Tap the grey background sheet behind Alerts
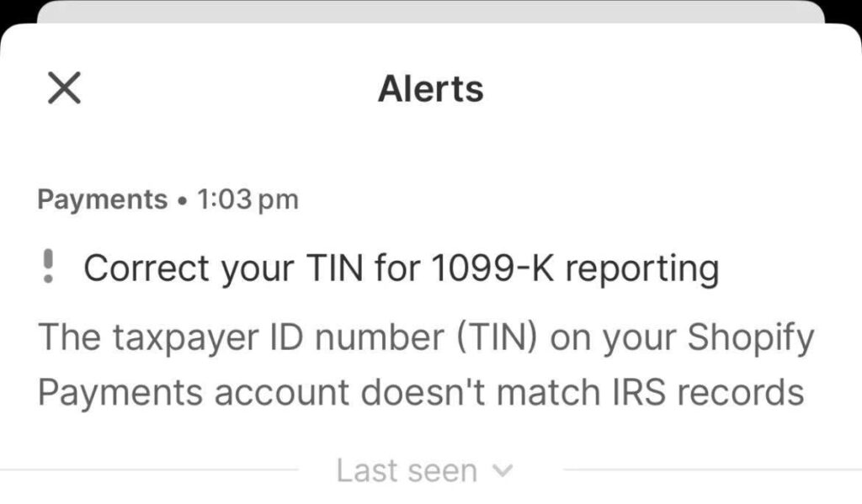This screenshot has width=862, height=504. click(431, 11)
